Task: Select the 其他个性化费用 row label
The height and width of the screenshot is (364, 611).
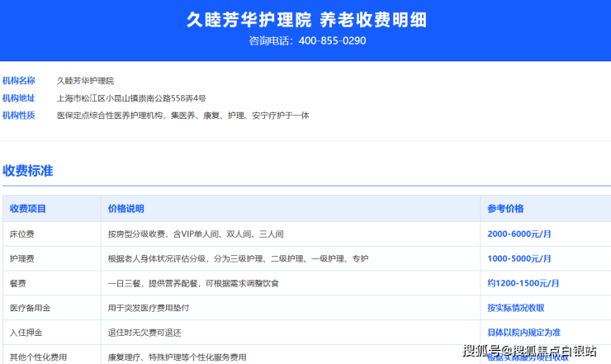Action: click(38, 357)
